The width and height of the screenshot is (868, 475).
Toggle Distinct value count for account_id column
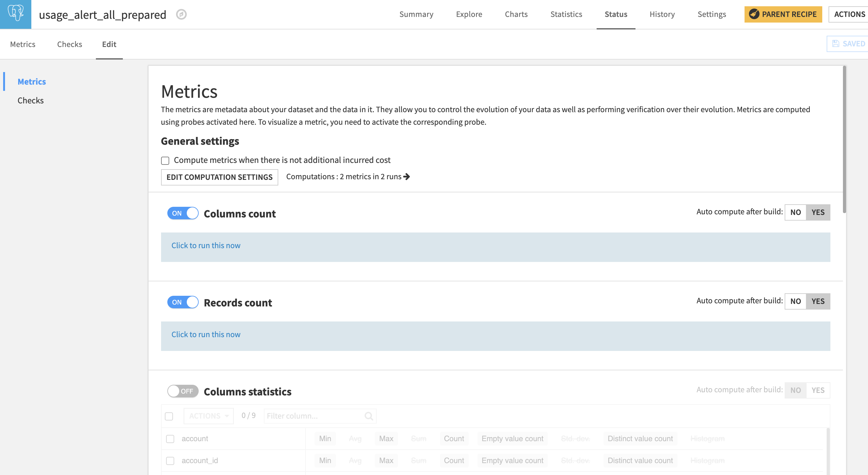[640, 461]
